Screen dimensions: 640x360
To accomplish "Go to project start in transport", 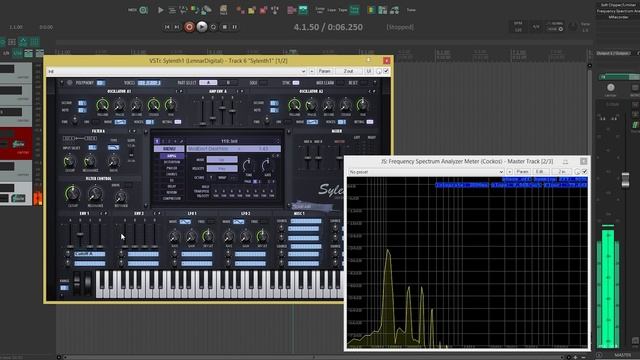I will coord(167,27).
